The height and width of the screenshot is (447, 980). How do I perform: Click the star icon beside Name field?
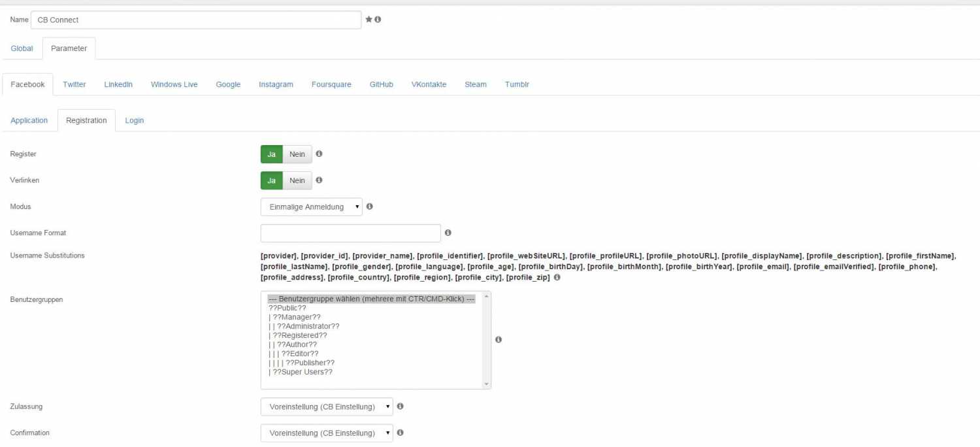tap(368, 20)
